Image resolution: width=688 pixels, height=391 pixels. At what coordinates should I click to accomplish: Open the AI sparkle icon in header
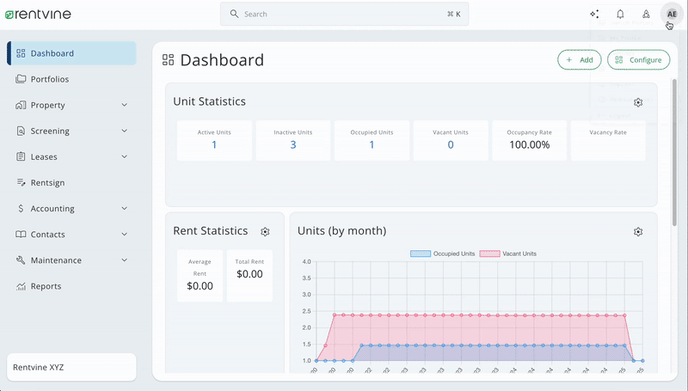594,14
